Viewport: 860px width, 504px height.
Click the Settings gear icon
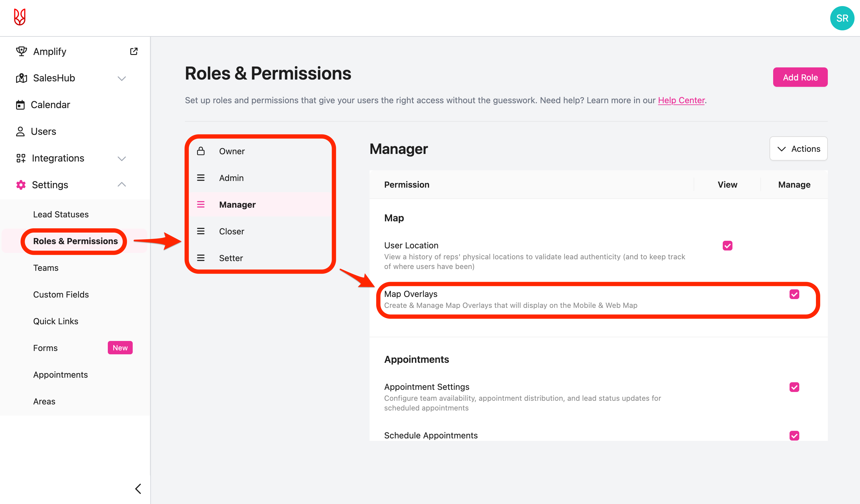tap(21, 185)
